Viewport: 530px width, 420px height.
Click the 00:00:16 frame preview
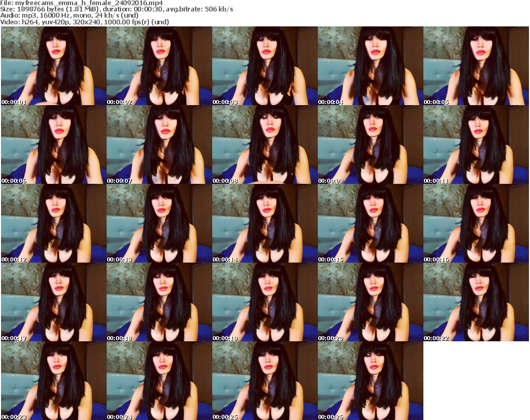[476, 223]
